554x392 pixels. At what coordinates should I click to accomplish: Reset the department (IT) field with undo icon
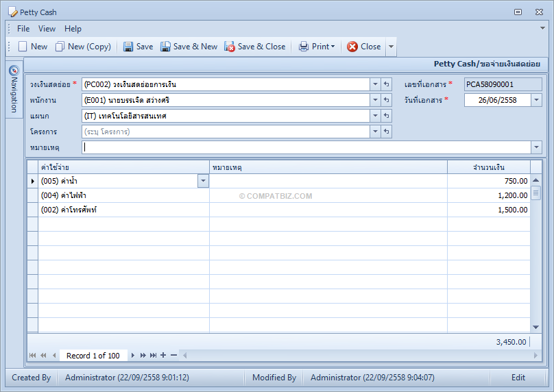coord(387,116)
